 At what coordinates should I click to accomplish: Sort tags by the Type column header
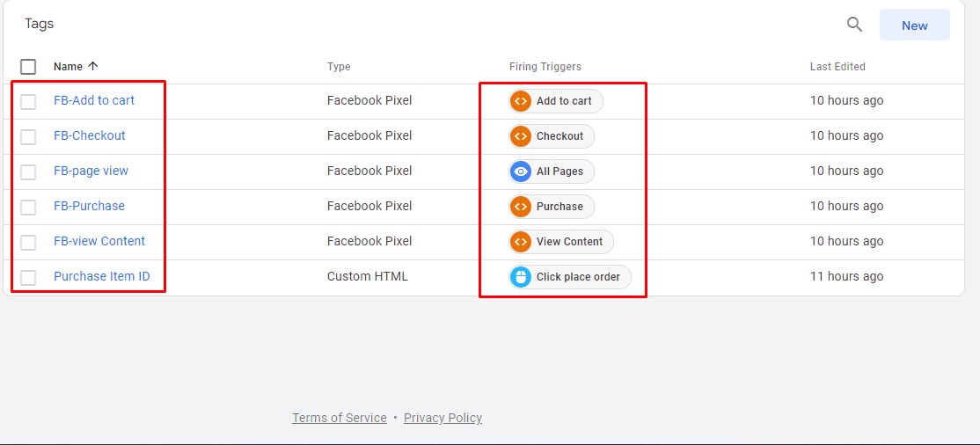point(339,67)
